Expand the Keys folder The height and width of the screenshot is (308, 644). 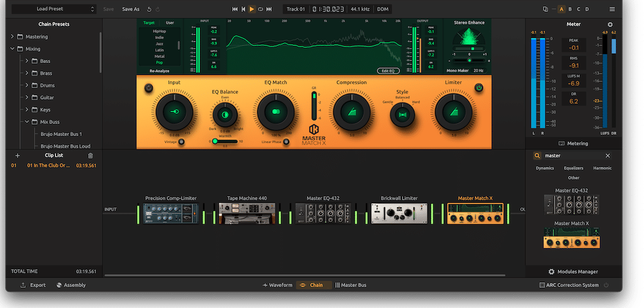pos(26,110)
